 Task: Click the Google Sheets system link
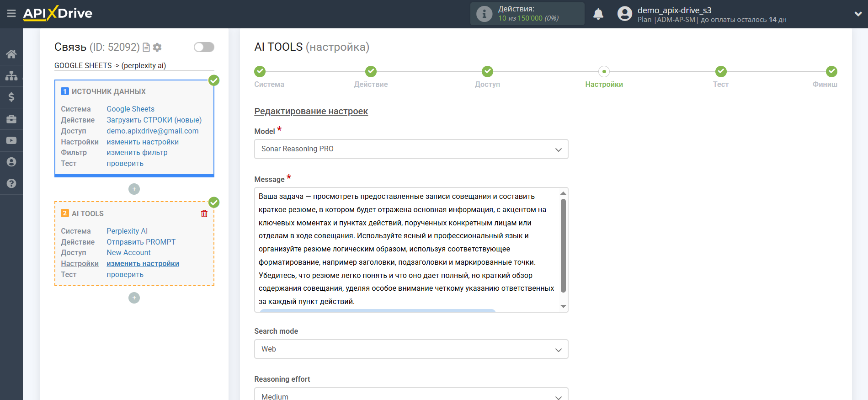click(x=130, y=109)
